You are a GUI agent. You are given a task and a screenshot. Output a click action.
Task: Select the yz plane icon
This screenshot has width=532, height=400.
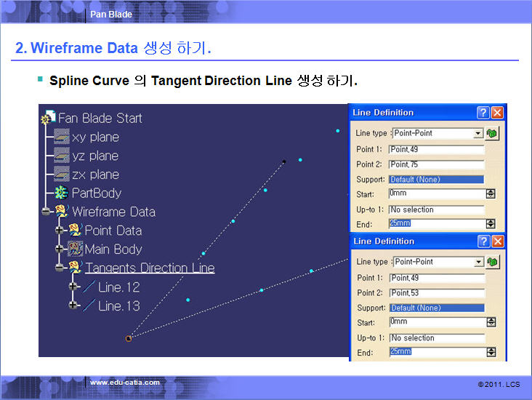62,156
